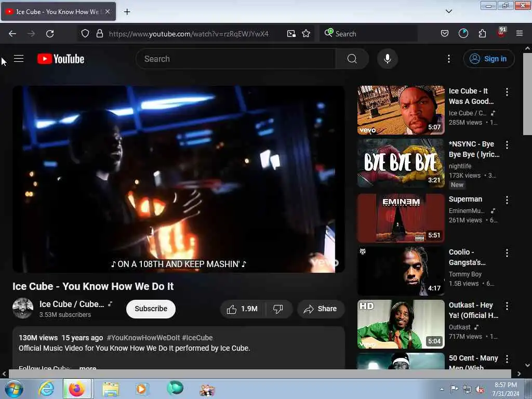Screen dimensions: 532x399
Task: Click the YouTube search magnifier button
Action: pos(352,59)
